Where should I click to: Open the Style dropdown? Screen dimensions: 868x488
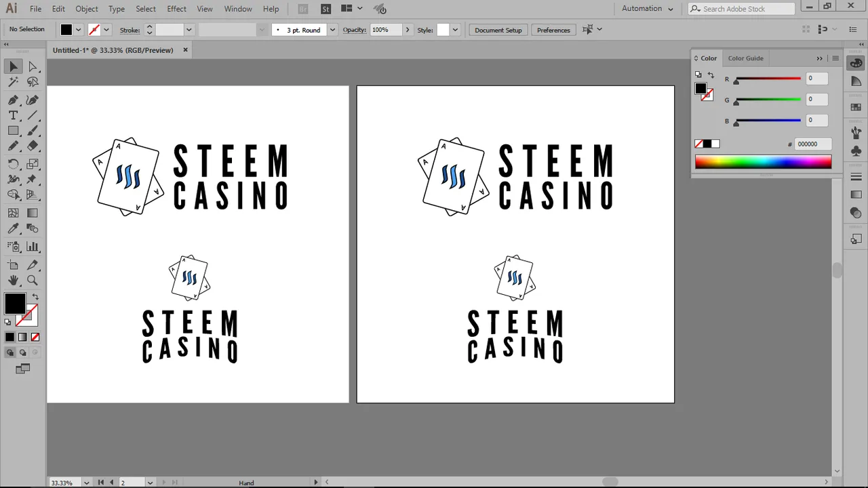pyautogui.click(x=455, y=30)
